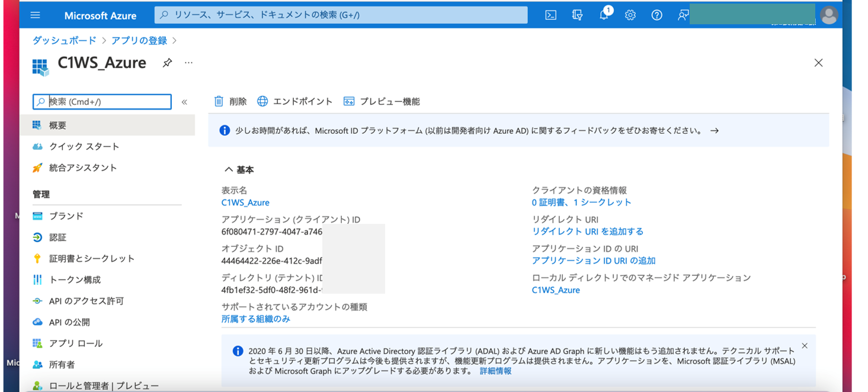Collapse the 基本 section

tap(239, 170)
